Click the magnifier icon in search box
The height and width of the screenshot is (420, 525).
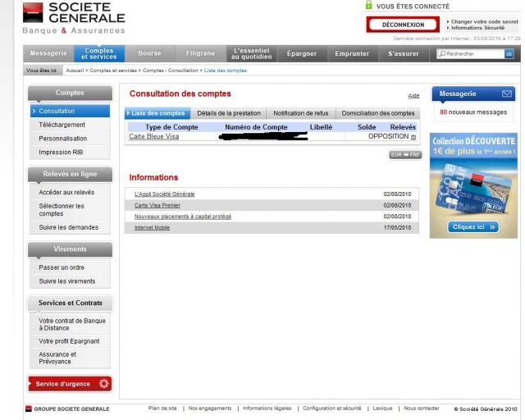point(442,53)
